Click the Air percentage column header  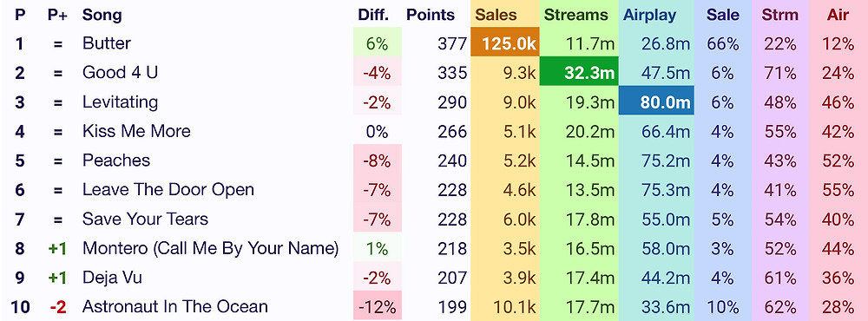pyautogui.click(x=838, y=15)
